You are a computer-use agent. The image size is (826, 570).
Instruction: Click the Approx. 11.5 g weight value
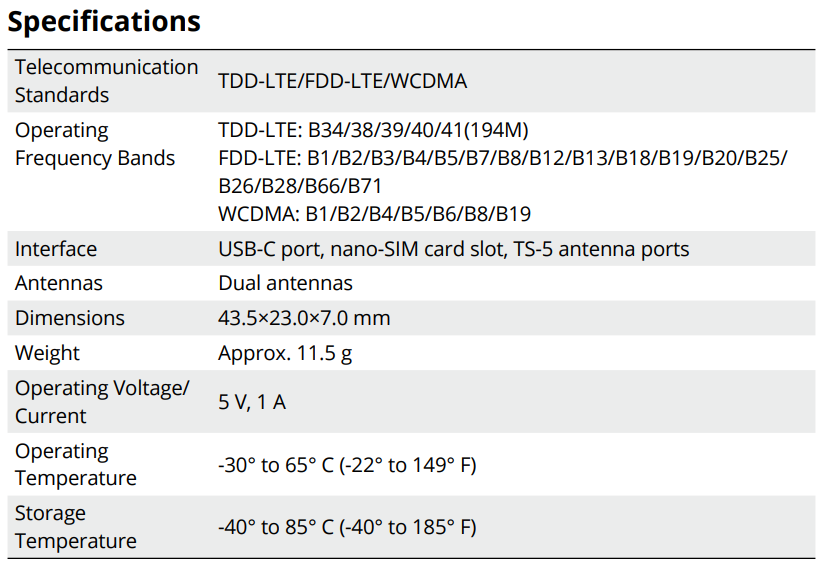click(285, 353)
